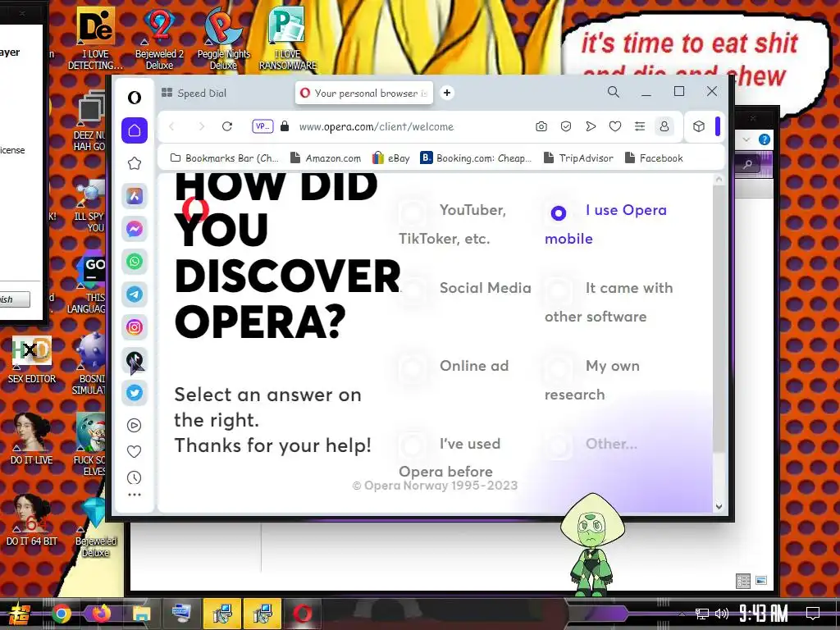Open the Opera sidebar home icon
The image size is (840, 630).
[135, 130]
